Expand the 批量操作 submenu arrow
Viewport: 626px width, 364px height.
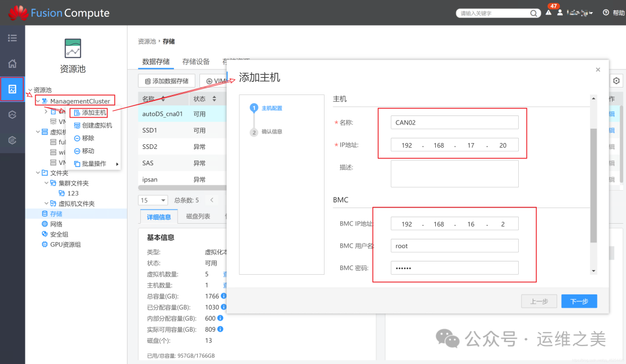coord(117,164)
